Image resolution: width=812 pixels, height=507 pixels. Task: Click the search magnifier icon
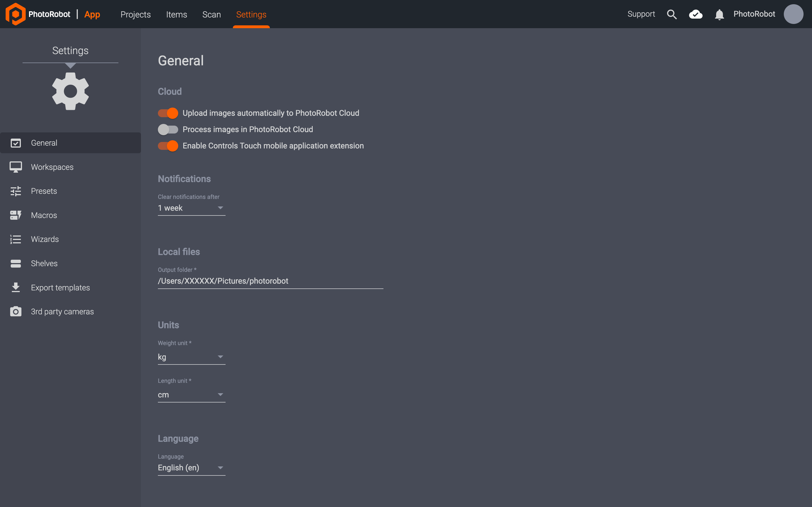click(672, 14)
